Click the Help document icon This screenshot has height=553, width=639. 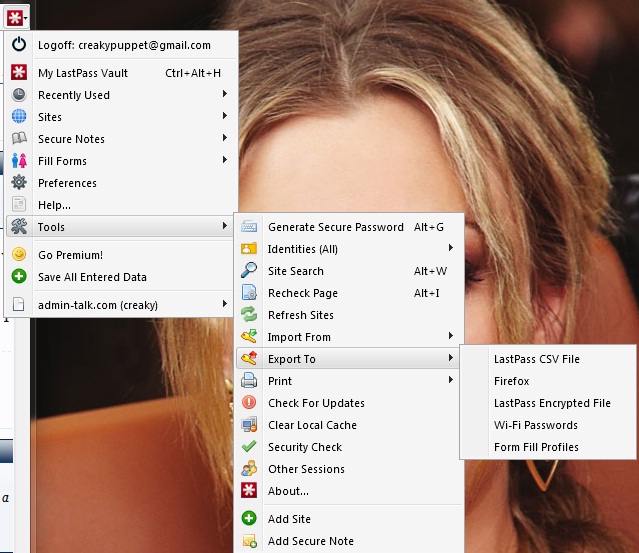tap(19, 205)
